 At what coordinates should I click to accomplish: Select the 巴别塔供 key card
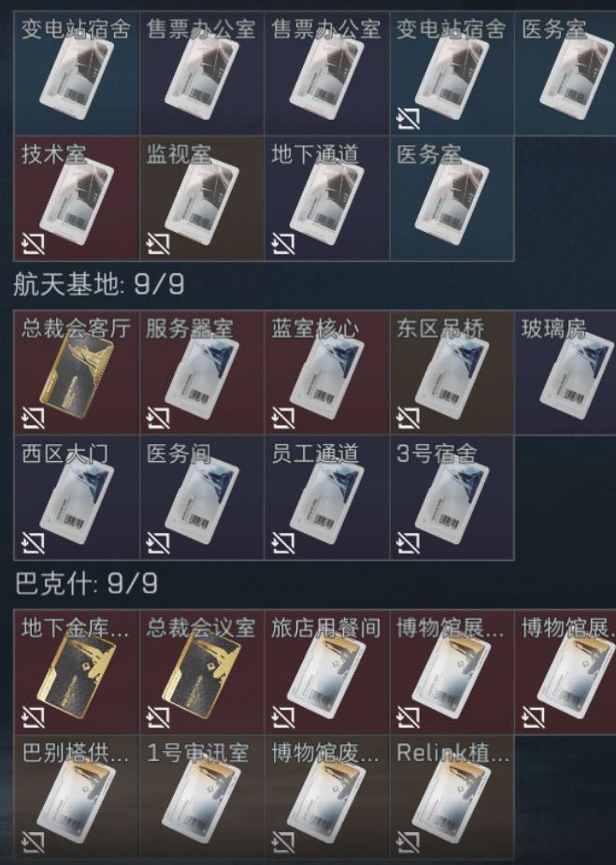(76, 797)
